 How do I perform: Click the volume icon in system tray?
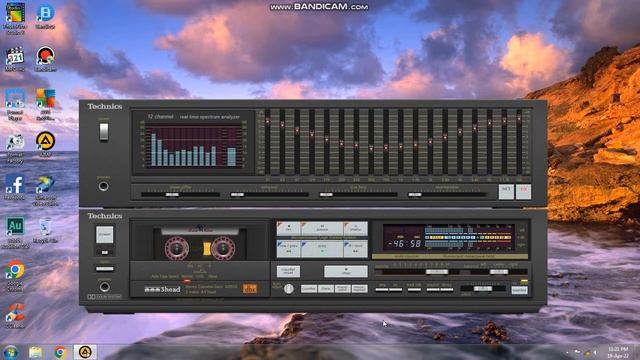[x=595, y=352]
